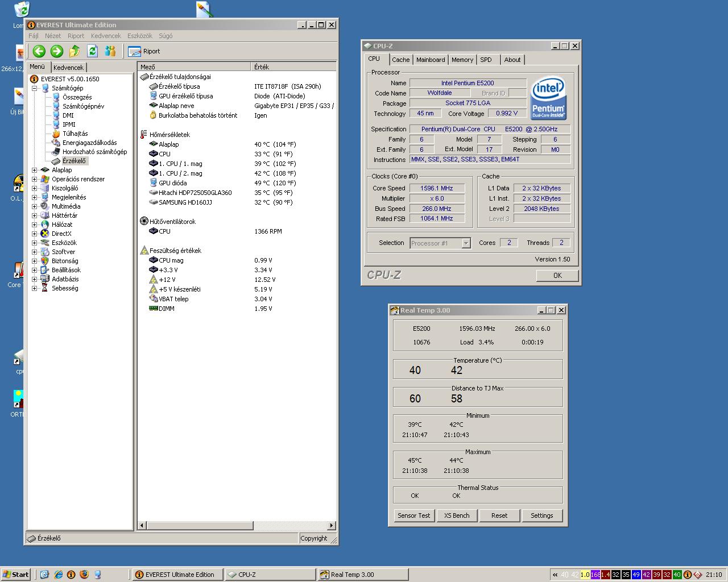Click the folder up-level toolbar icon
This screenshot has height=582, width=728.
tap(75, 51)
